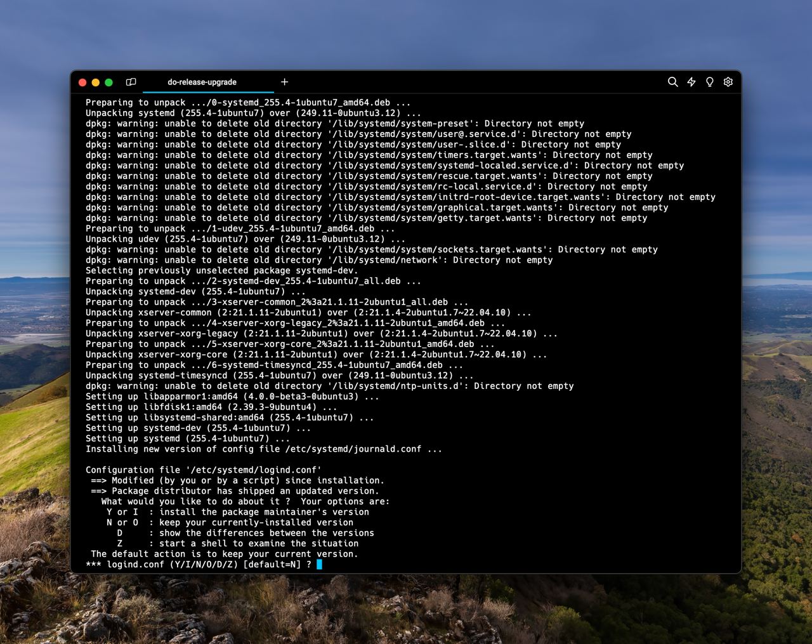Click the 'The default action is to keep' line
Image resolution: width=812 pixels, height=644 pixels.
click(224, 554)
